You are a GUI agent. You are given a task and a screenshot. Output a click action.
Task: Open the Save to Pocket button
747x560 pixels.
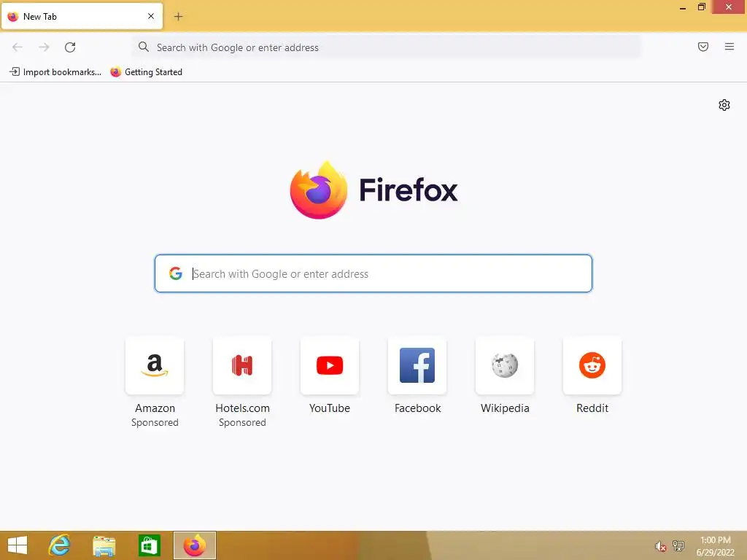tap(703, 47)
